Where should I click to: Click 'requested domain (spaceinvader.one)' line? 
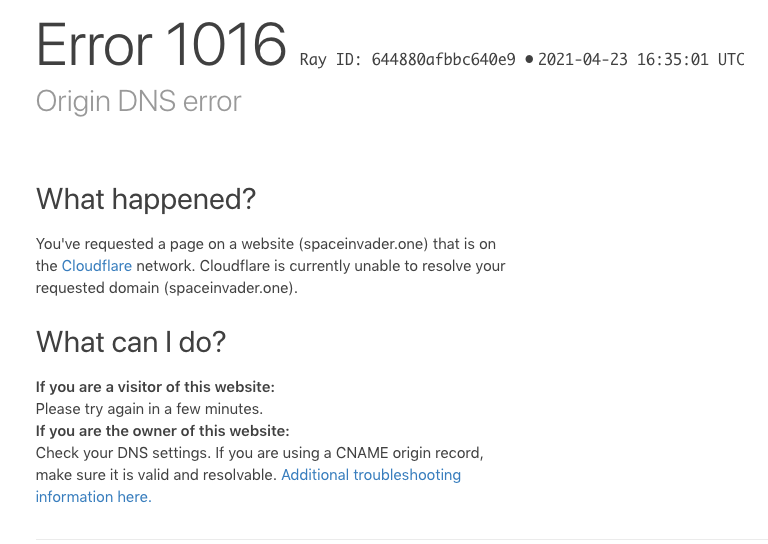pyautogui.click(x=167, y=288)
